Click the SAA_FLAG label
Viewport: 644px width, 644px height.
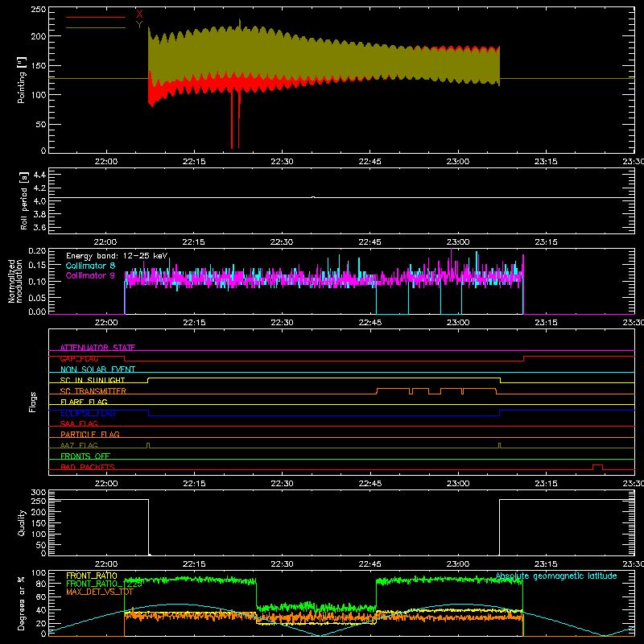pyautogui.click(x=79, y=423)
